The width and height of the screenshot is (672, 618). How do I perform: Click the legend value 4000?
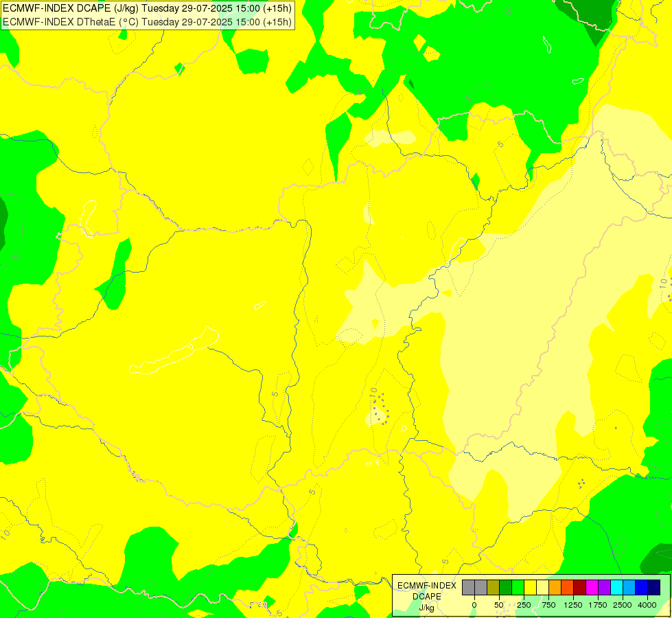647,605
